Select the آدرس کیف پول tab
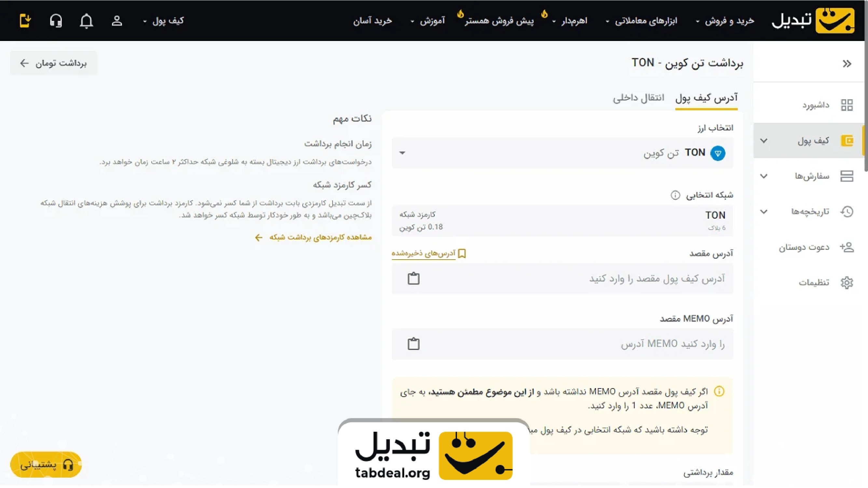 pos(706,98)
